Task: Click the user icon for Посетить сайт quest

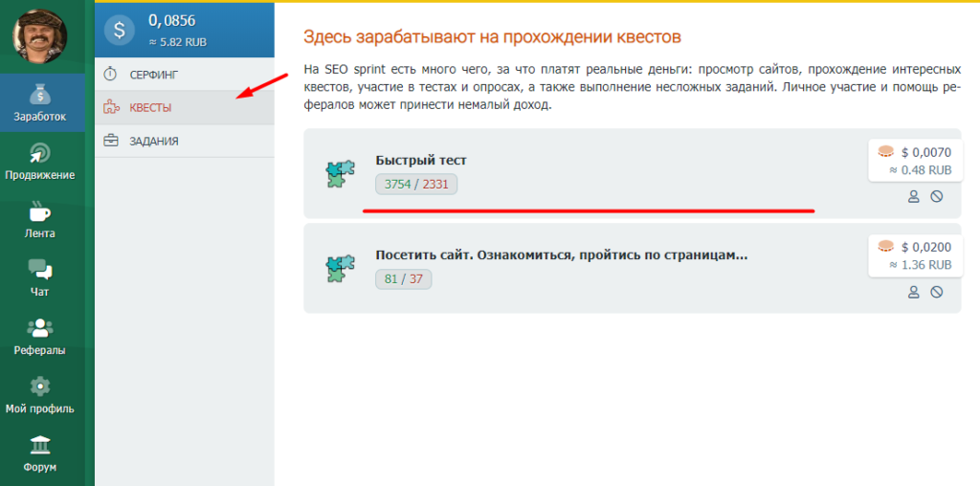Action: coord(913,291)
